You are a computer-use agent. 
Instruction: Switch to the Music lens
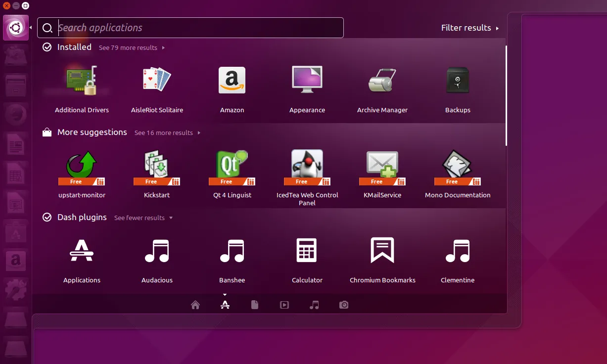(314, 305)
